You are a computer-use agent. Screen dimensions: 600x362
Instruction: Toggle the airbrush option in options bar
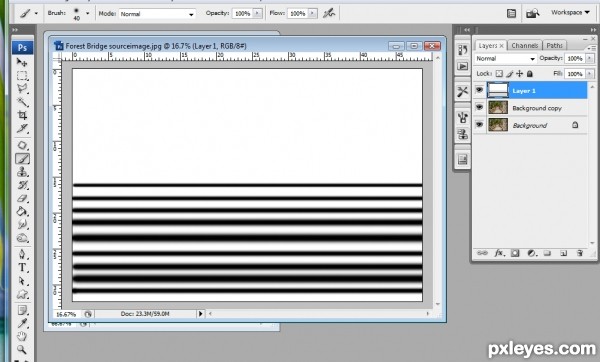(x=329, y=13)
